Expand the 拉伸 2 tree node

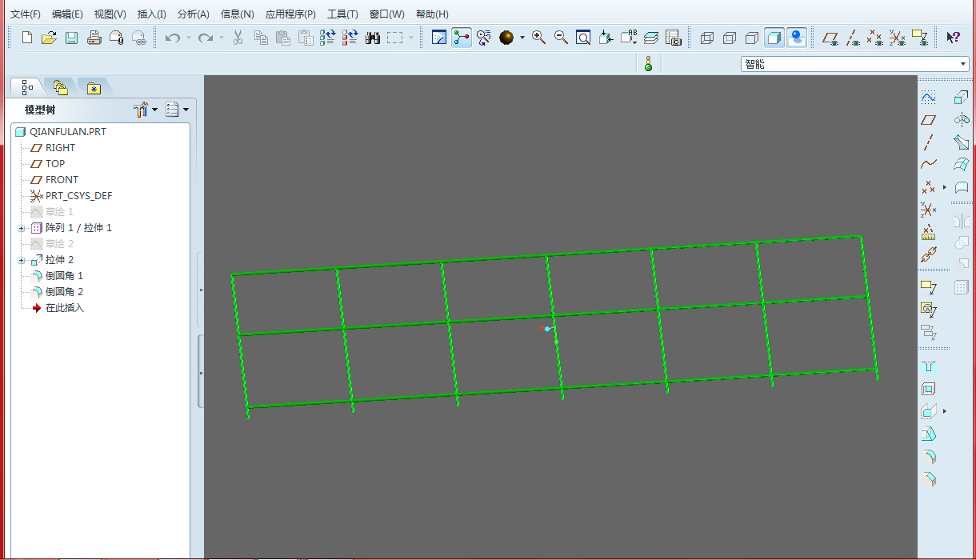[x=22, y=260]
